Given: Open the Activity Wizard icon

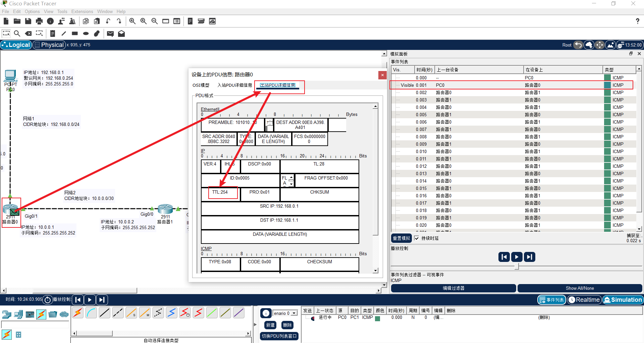Looking at the screenshot, I should (x=61, y=21).
